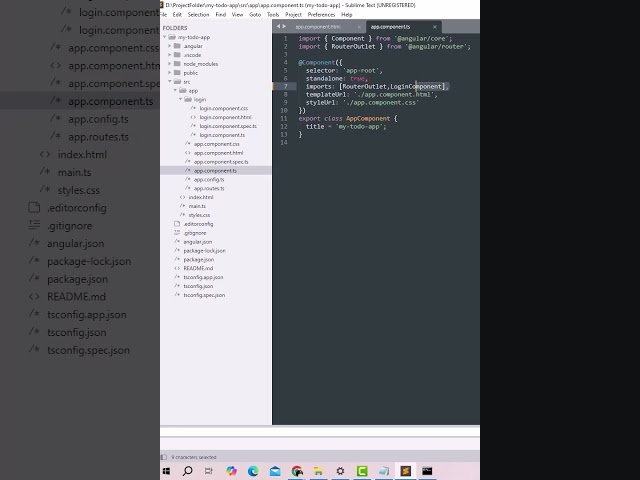
Task: Click the README.md file icon
Action: 177,268
